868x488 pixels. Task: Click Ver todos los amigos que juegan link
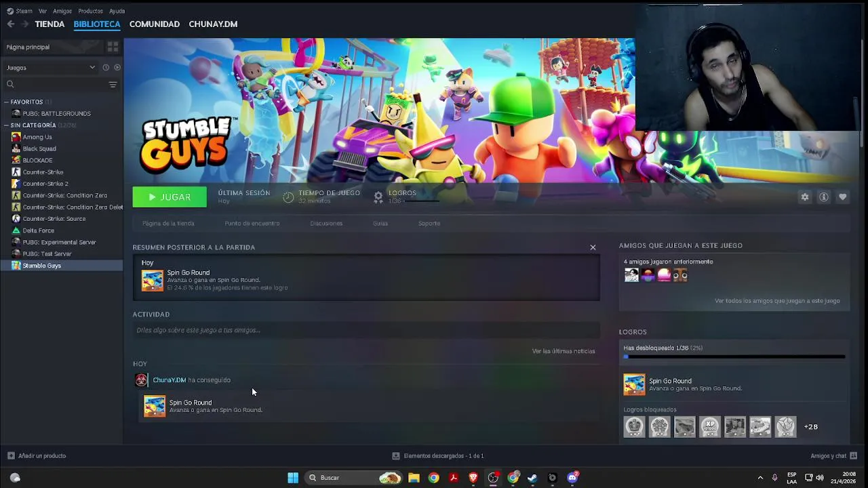pos(777,301)
